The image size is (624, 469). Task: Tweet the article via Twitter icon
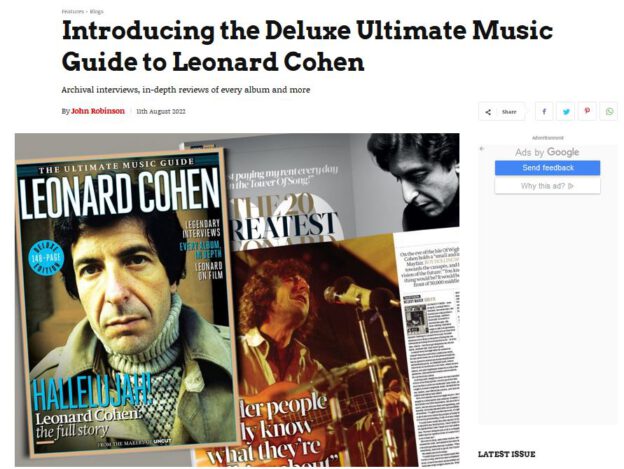tap(566, 111)
